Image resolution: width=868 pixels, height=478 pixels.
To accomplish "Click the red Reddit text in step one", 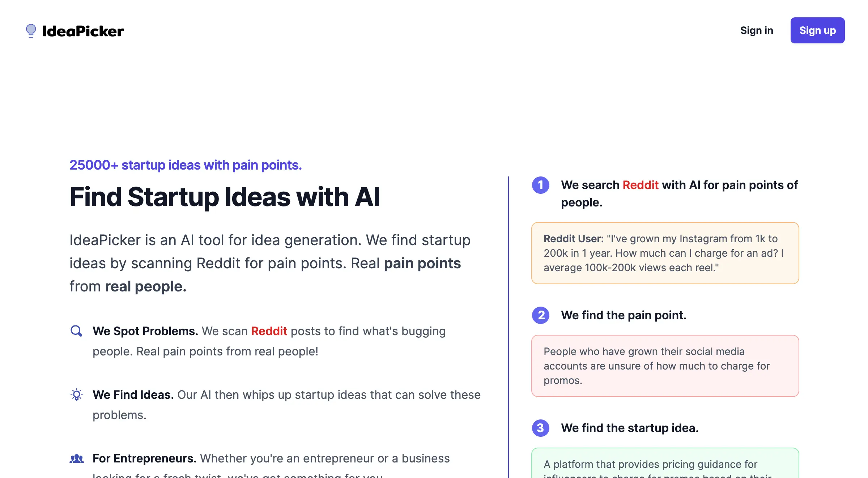I will click(641, 185).
